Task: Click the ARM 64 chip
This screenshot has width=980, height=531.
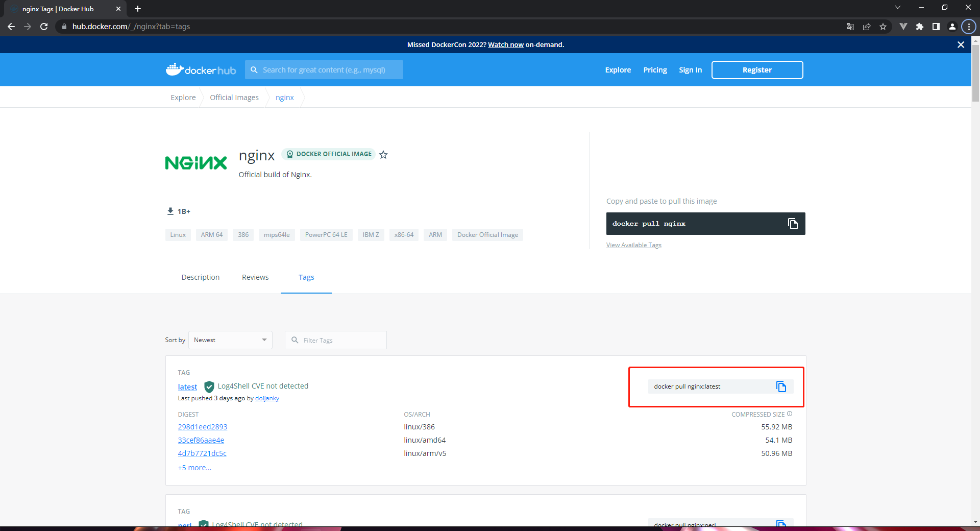Action: click(x=212, y=235)
